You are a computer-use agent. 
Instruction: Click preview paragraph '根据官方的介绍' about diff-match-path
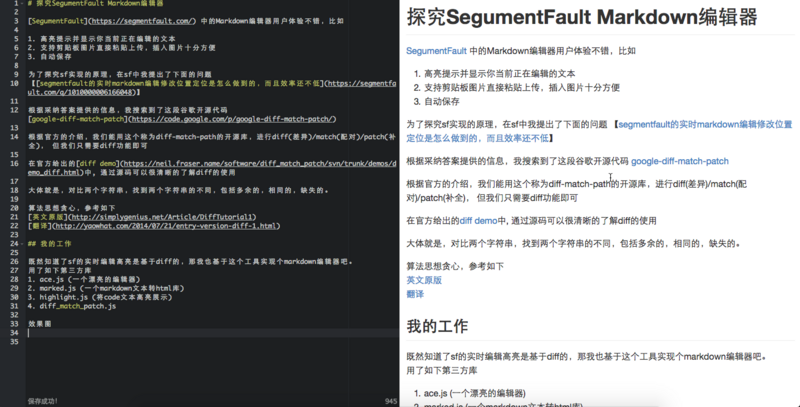click(x=577, y=191)
